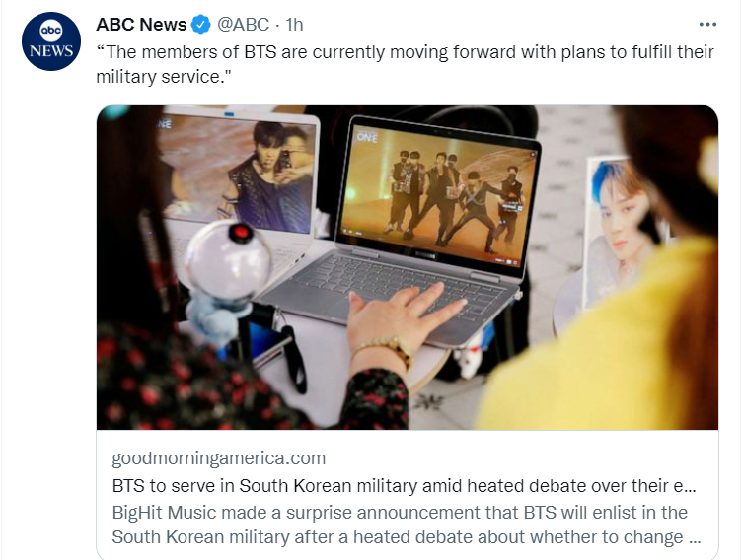Open the @ABC handle link

(243, 24)
